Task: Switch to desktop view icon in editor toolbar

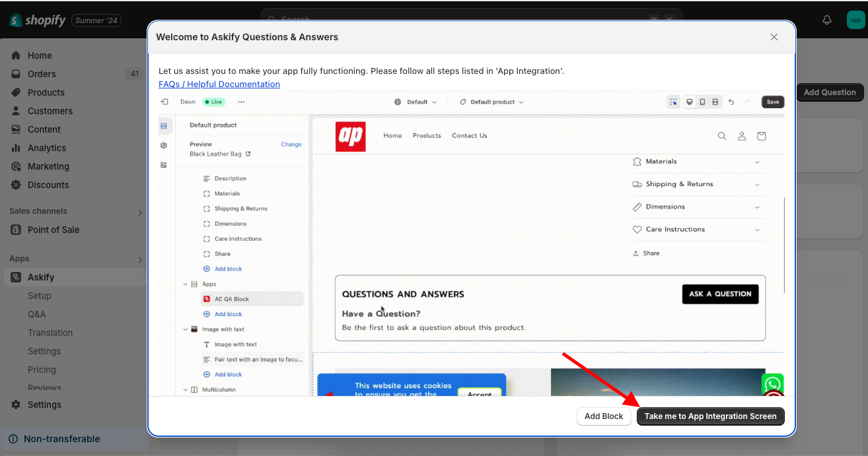Action: pos(690,102)
